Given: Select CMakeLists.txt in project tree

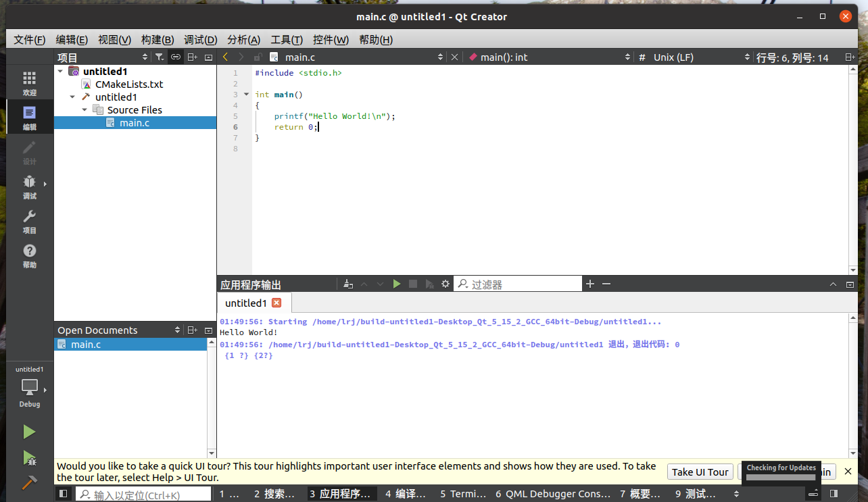Looking at the screenshot, I should click(129, 84).
